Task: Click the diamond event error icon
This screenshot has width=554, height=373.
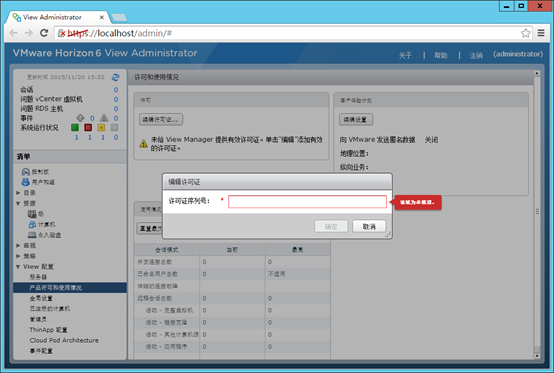Action: (80, 118)
